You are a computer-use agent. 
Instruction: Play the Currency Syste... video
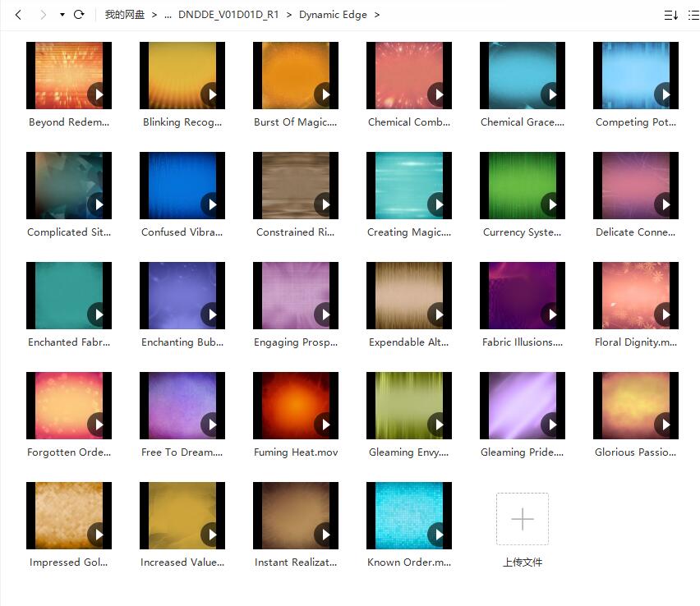[552, 204]
